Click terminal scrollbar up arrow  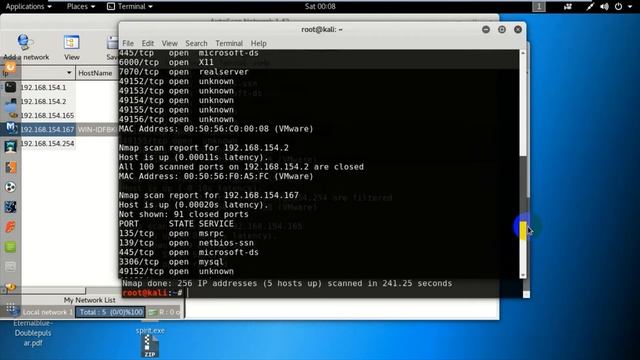click(x=523, y=53)
